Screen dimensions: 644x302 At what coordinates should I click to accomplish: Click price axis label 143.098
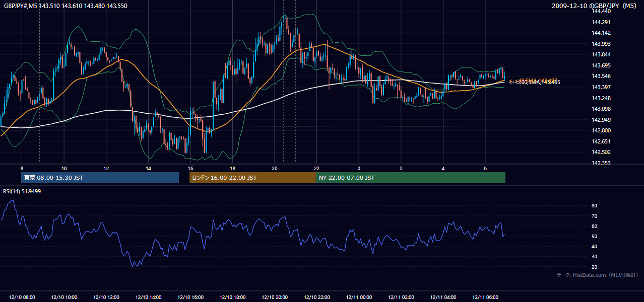pos(602,109)
